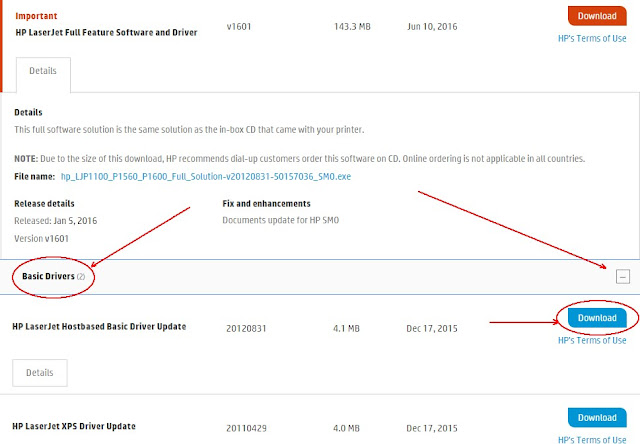Select version 20120831 of Hostbased driver

[x=246, y=329]
